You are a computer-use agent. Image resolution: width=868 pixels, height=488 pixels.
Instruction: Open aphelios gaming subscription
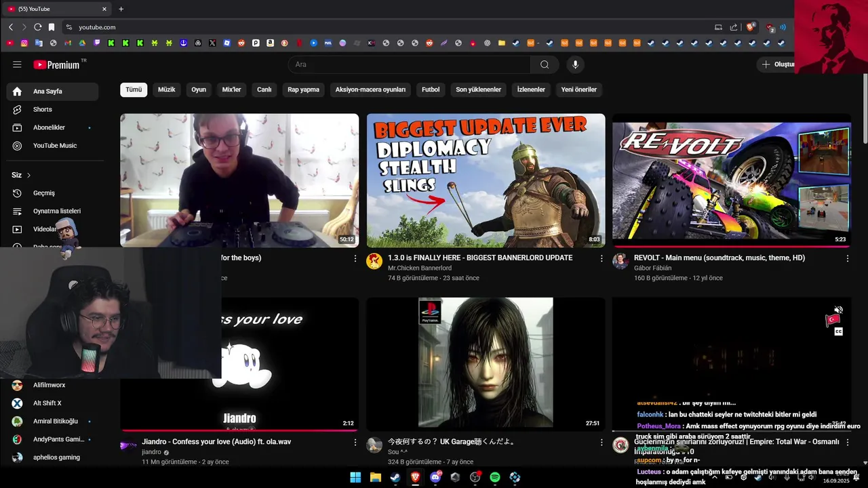(x=52, y=457)
